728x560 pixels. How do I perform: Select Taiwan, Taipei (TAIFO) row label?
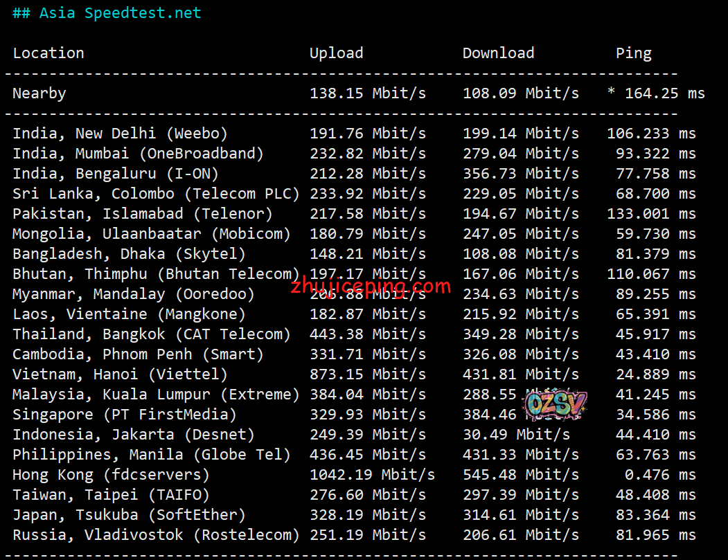[111, 495]
